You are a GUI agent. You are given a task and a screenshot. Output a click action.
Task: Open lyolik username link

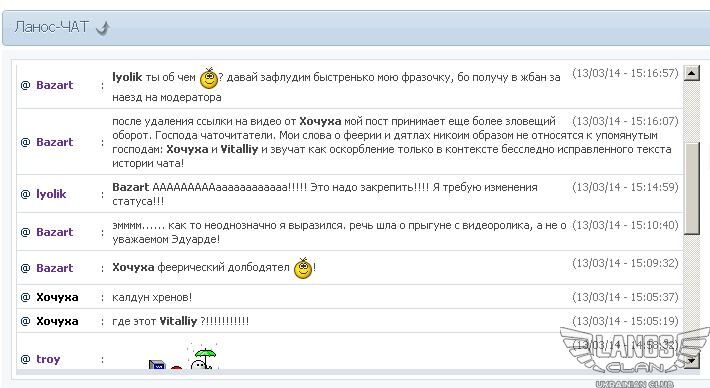tap(51, 194)
